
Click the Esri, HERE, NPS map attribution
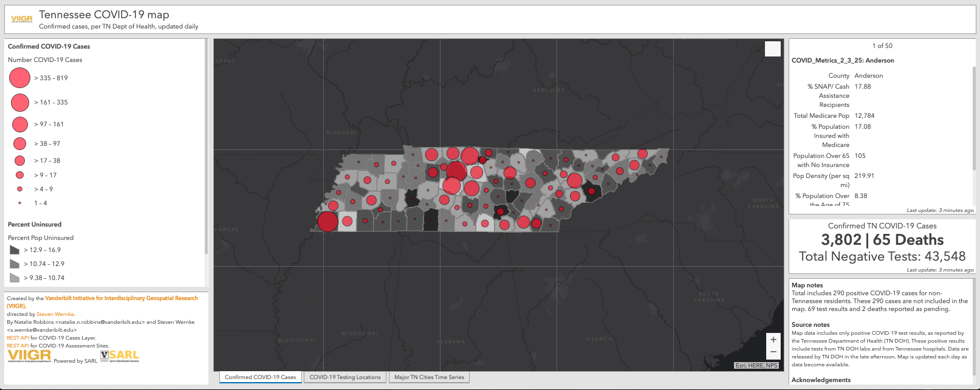756,365
